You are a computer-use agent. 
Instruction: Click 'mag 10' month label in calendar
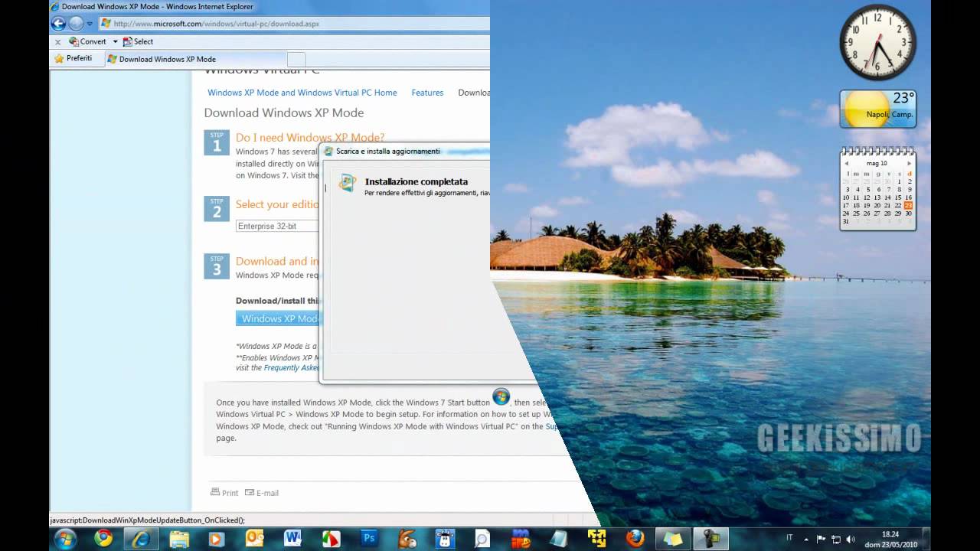[x=877, y=163]
